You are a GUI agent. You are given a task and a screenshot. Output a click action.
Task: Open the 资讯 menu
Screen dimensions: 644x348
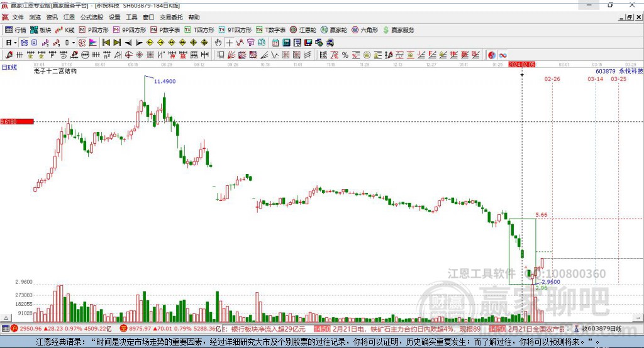52,17
